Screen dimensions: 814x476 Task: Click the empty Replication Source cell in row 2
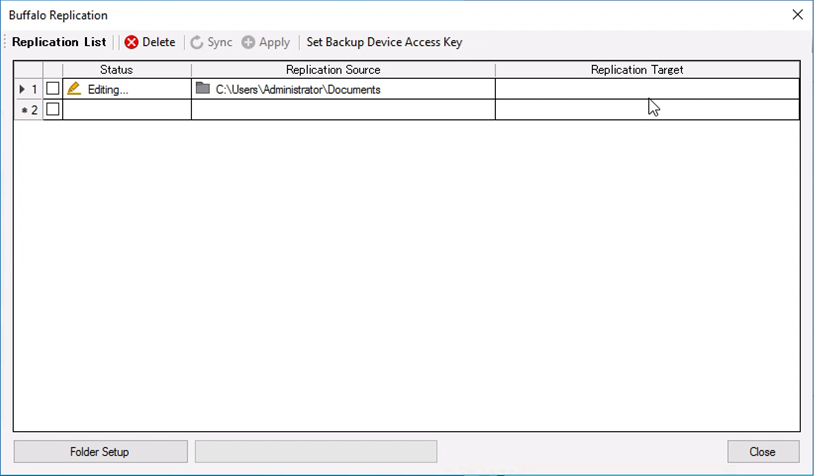click(x=343, y=110)
